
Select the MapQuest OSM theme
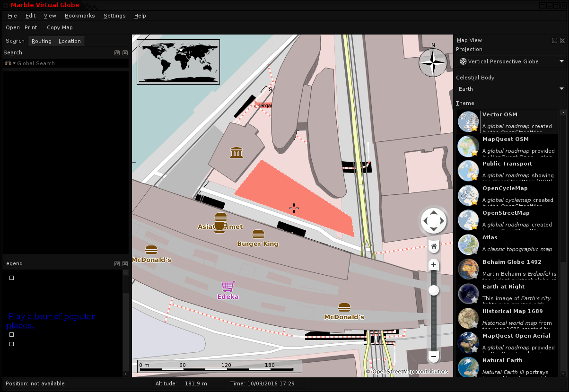[x=508, y=146]
